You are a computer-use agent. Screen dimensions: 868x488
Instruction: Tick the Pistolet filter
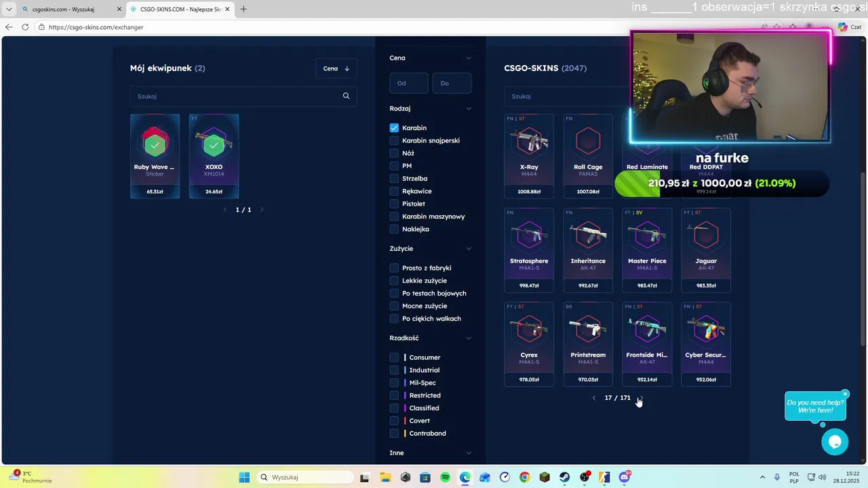click(x=394, y=203)
